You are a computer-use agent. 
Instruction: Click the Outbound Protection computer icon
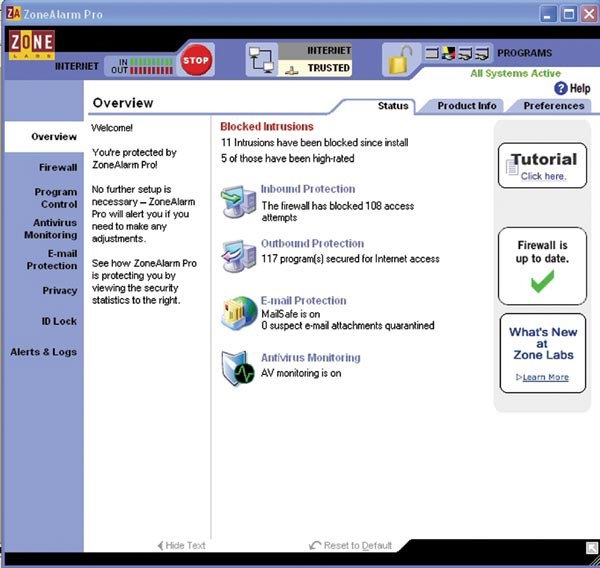238,256
